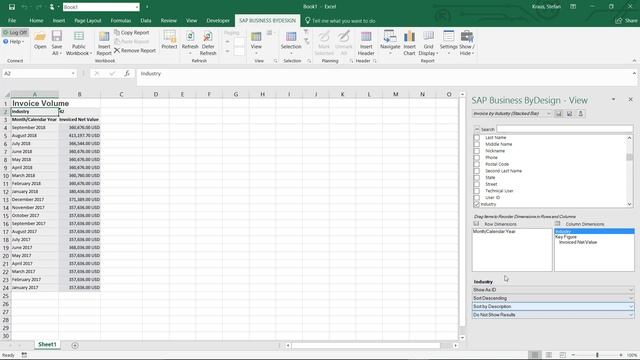The height and width of the screenshot is (360, 640).
Task: Click cell A4 containing September 2018
Action: pos(35,127)
